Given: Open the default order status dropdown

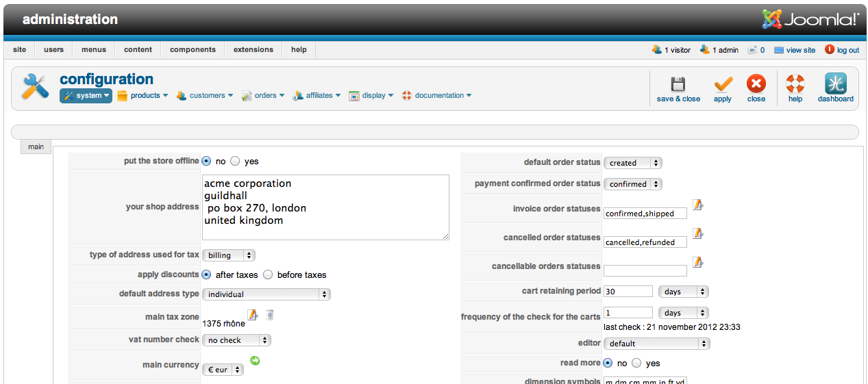Looking at the screenshot, I should 632,163.
